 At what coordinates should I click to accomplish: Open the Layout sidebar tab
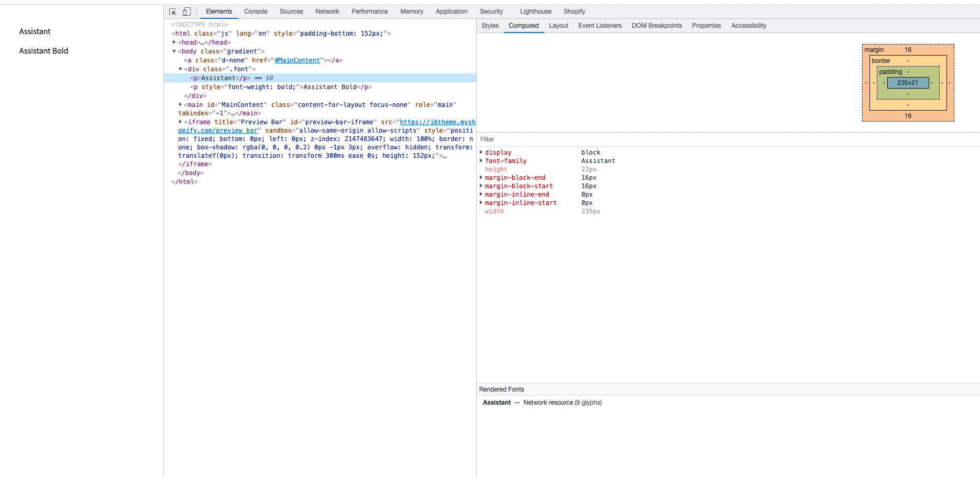[x=558, y=26]
